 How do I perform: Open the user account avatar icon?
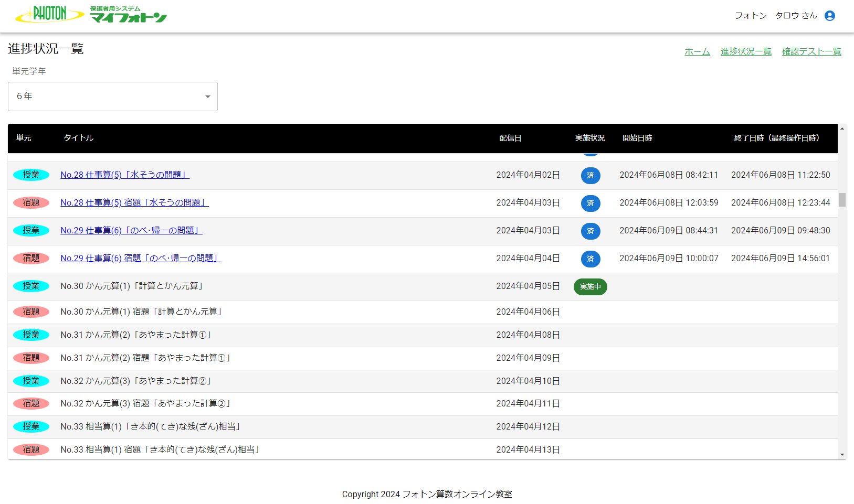[830, 16]
